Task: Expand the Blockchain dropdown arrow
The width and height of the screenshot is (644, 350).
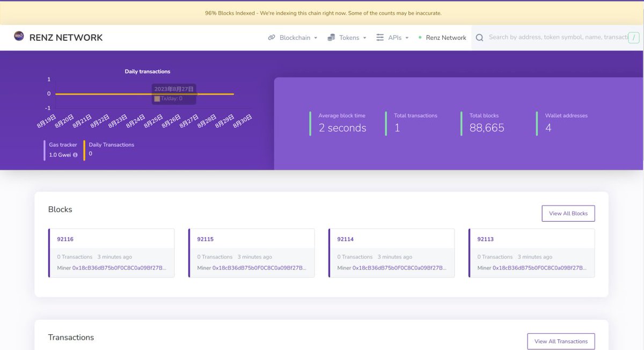Action: 316,38
